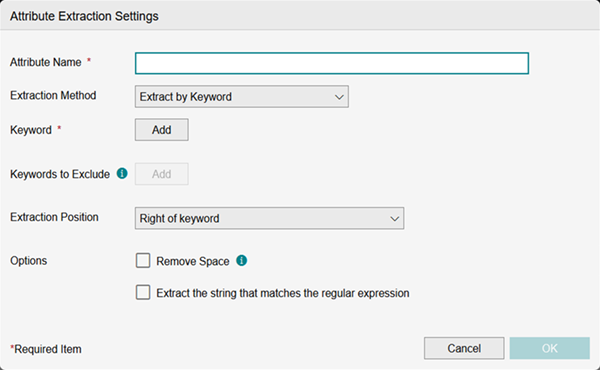Show info for Keywords to Exclude
The height and width of the screenshot is (370, 600).
point(122,173)
